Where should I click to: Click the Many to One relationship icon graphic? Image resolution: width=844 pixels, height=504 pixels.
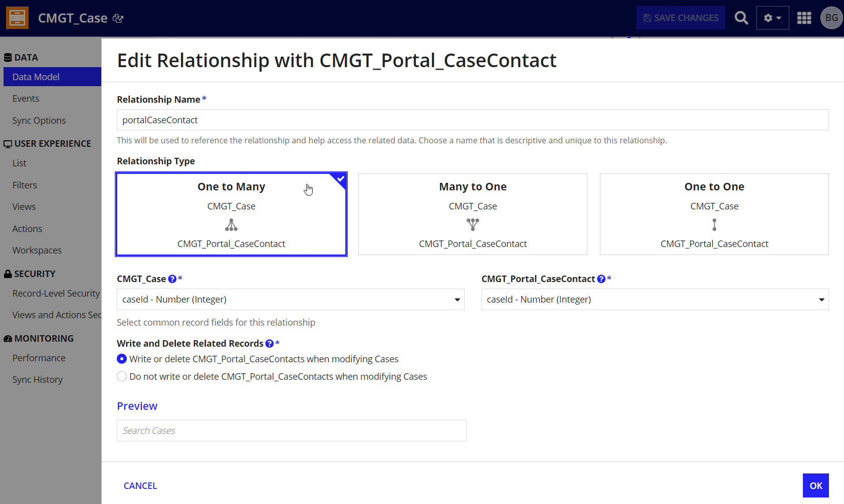(x=473, y=224)
